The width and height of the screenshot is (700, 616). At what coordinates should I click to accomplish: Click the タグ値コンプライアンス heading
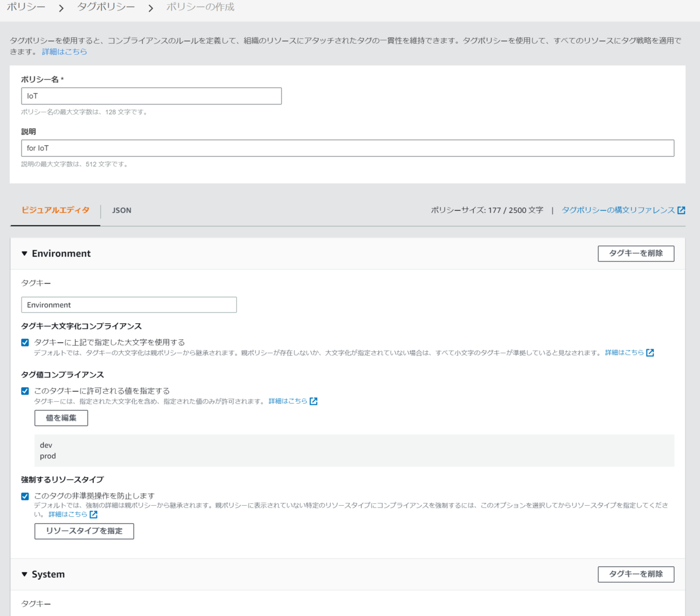pos(62,374)
